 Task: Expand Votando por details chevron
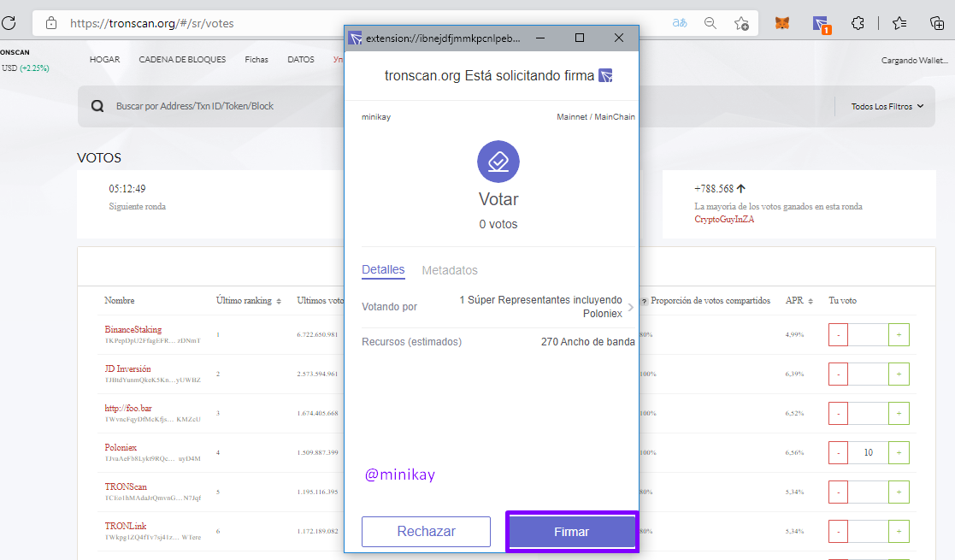pos(630,307)
